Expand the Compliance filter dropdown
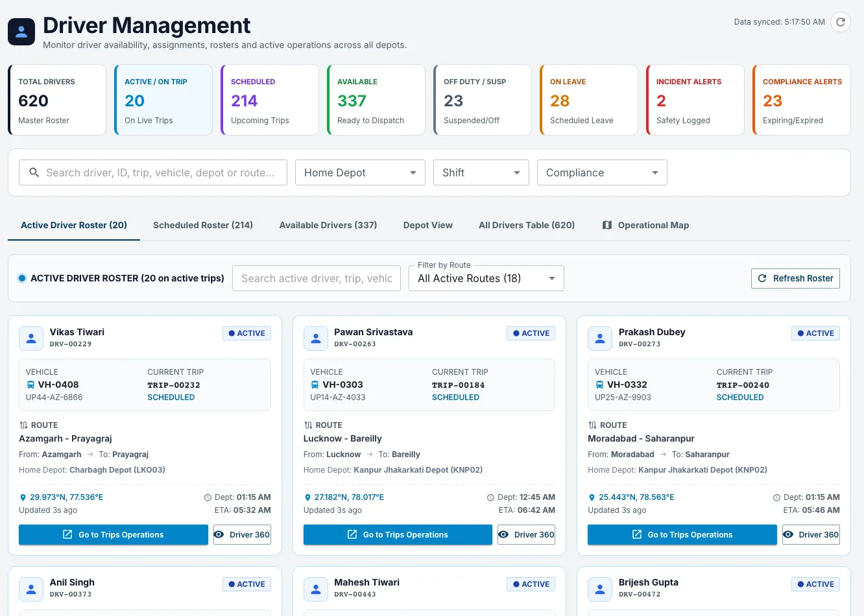864x616 pixels. point(602,172)
